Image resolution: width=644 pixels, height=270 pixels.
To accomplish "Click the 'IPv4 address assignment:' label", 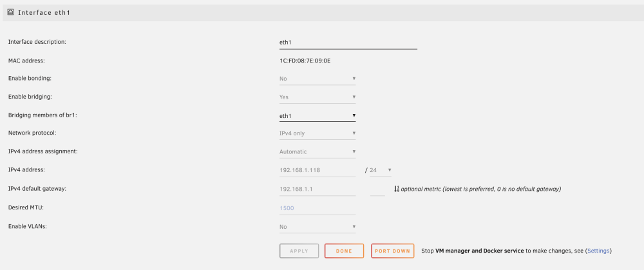I will [x=43, y=151].
